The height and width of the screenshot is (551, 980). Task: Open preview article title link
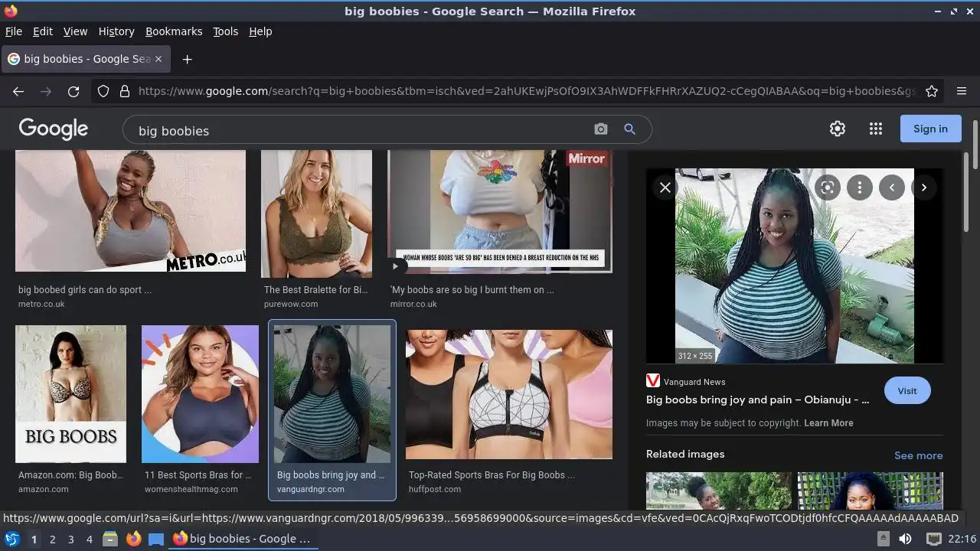click(757, 399)
